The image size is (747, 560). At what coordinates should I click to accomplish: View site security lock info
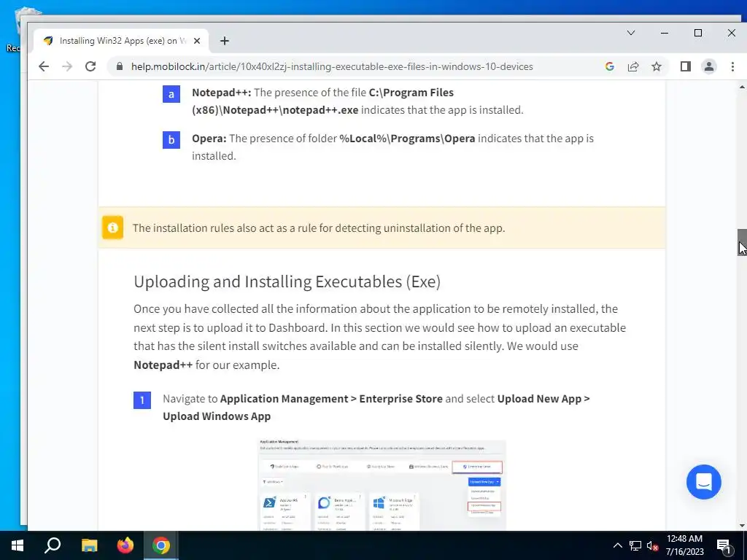tap(120, 66)
